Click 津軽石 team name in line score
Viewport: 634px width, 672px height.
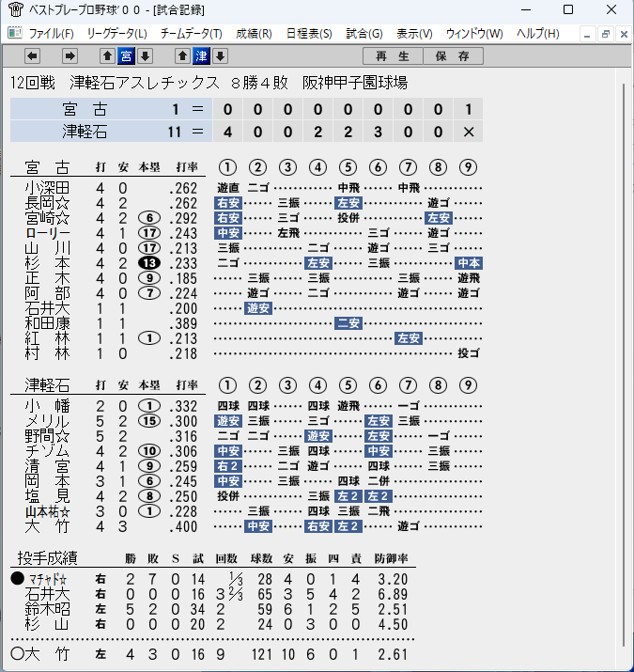[85, 132]
